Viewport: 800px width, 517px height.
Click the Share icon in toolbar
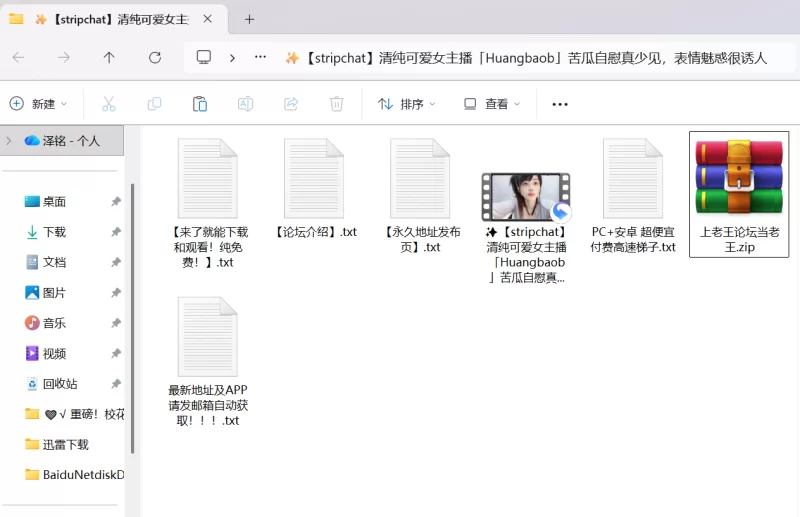(291, 104)
